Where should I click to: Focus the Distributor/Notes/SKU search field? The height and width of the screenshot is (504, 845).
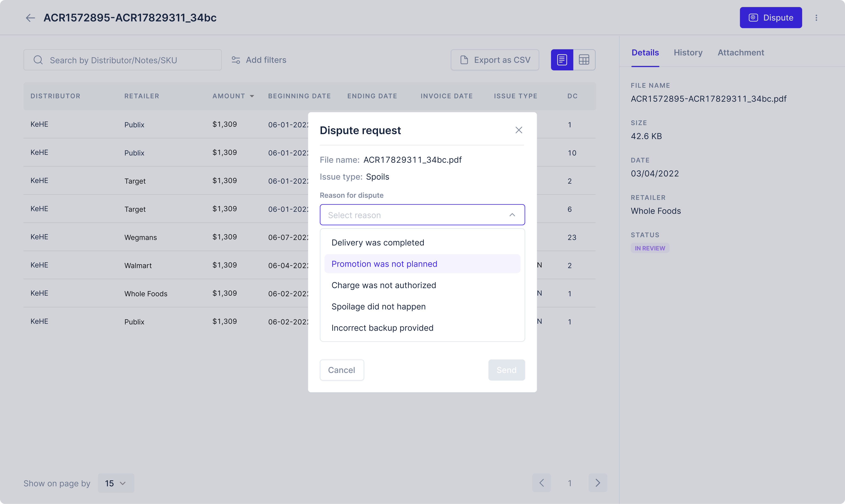[x=129, y=60]
